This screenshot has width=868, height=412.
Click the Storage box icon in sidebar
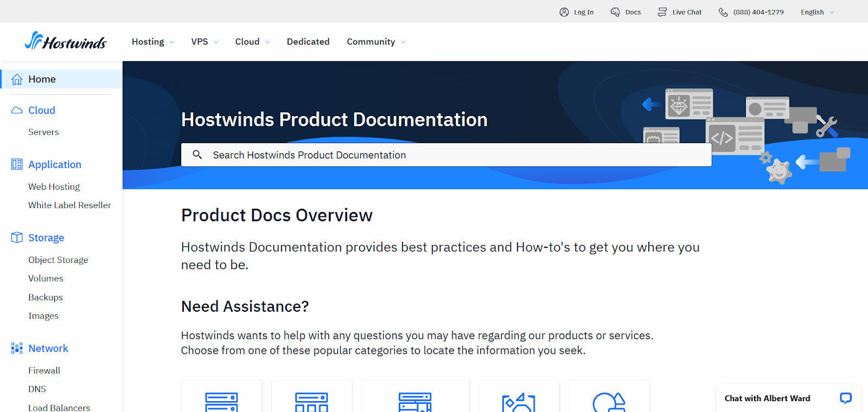point(17,237)
